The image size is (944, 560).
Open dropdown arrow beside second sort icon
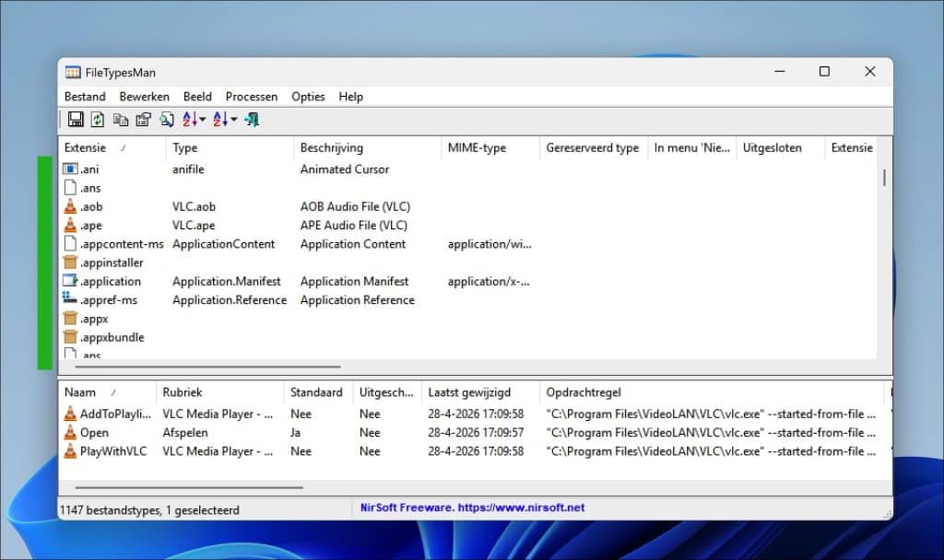(x=233, y=119)
